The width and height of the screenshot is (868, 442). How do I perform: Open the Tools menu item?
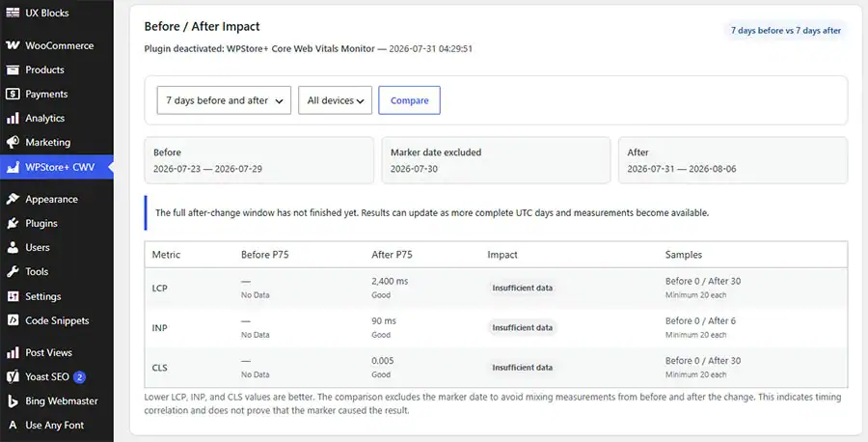tap(57, 271)
